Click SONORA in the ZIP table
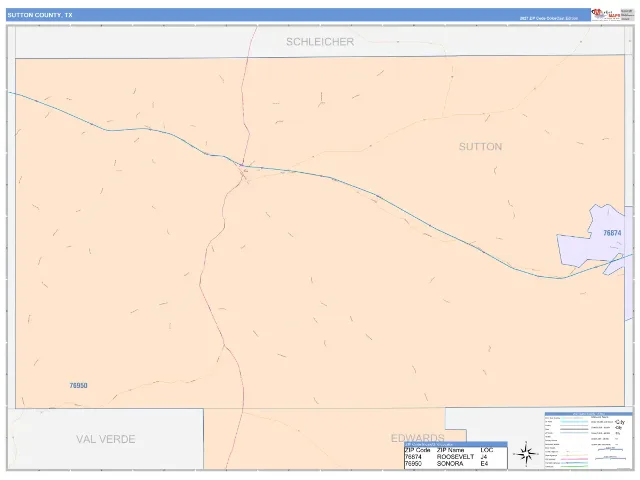The height and width of the screenshot is (480, 640). tap(450, 464)
